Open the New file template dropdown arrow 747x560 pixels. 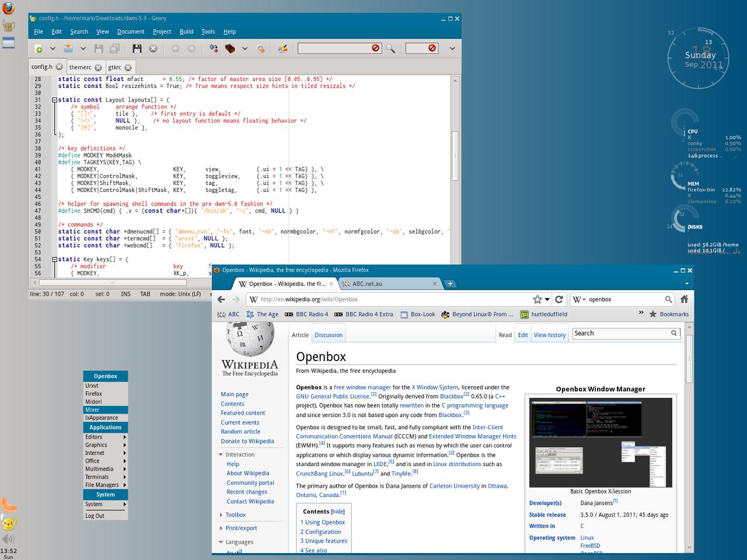[x=53, y=48]
